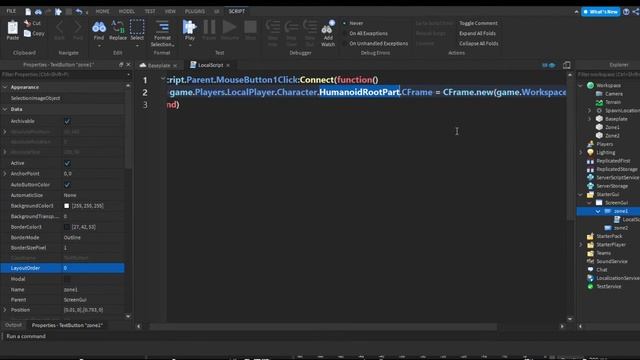The height and width of the screenshot is (360, 640).
Task: Expand the AnchorPoint property
Action: pyautogui.click(x=5, y=174)
